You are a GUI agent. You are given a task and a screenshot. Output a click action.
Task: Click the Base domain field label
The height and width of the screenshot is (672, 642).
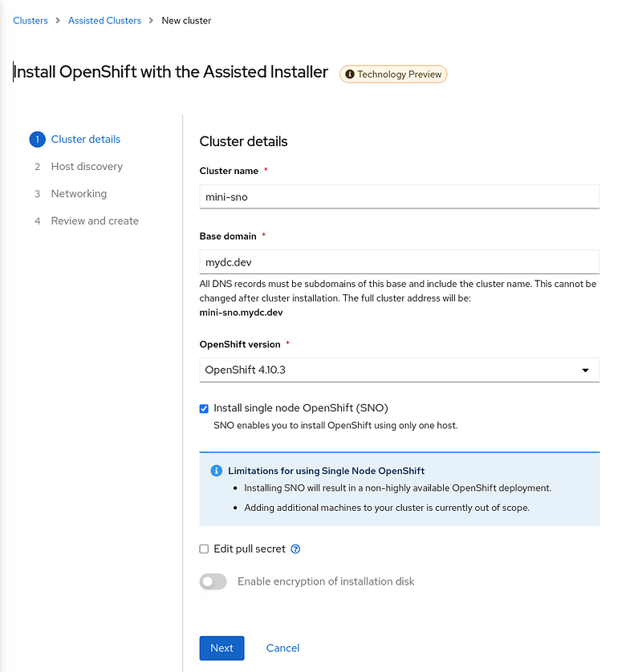click(228, 236)
